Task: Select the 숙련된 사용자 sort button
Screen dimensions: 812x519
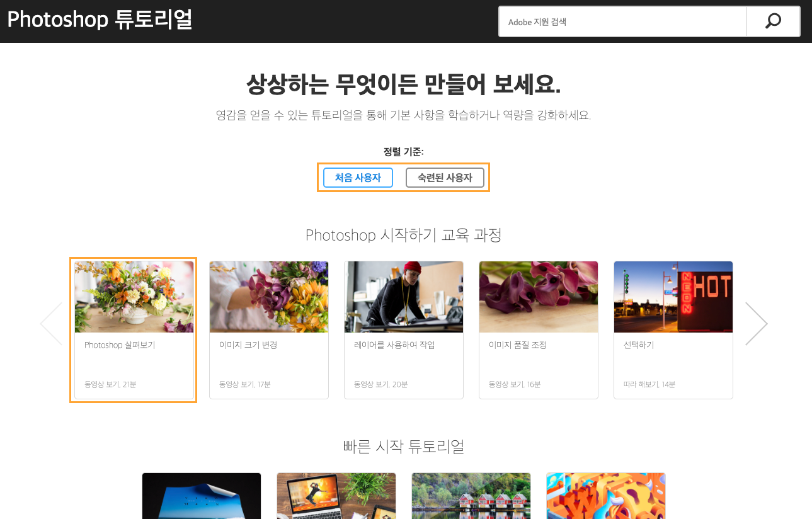Action: coord(445,178)
